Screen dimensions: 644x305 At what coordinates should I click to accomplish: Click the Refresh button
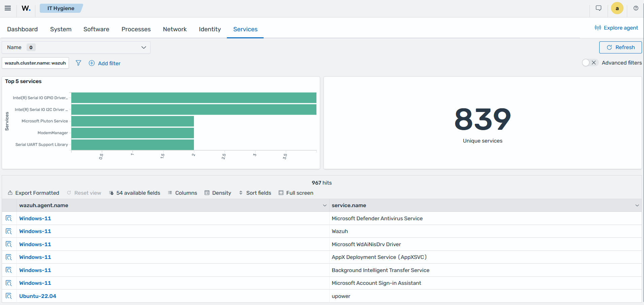[x=620, y=47]
